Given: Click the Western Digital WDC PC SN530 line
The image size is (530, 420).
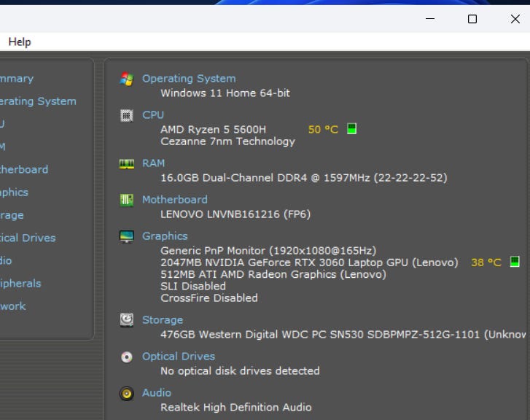Looking at the screenshot, I should click(343, 335).
